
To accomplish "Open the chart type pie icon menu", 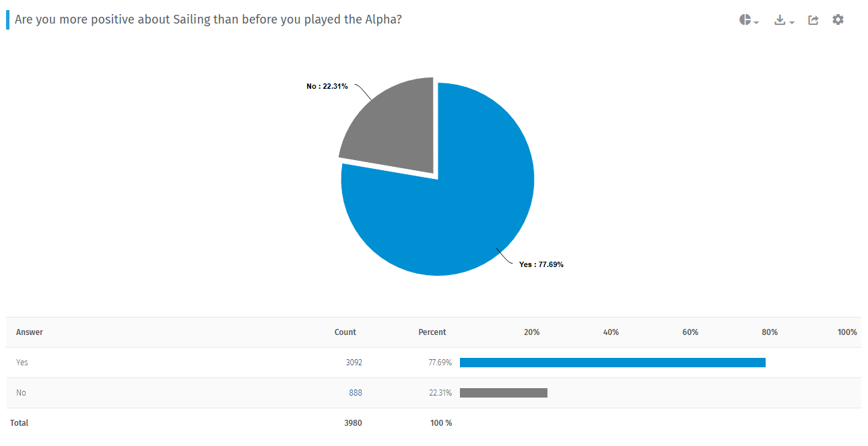I will pos(749,20).
